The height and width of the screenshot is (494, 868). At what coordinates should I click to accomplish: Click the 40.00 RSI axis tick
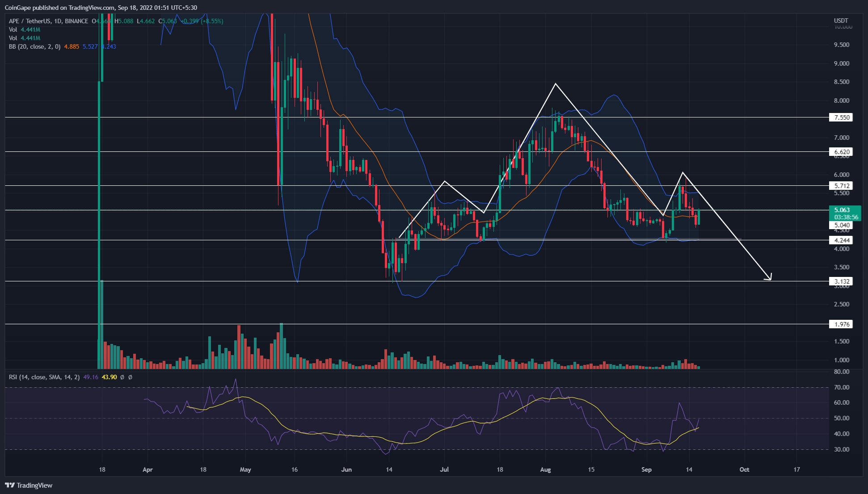click(842, 434)
